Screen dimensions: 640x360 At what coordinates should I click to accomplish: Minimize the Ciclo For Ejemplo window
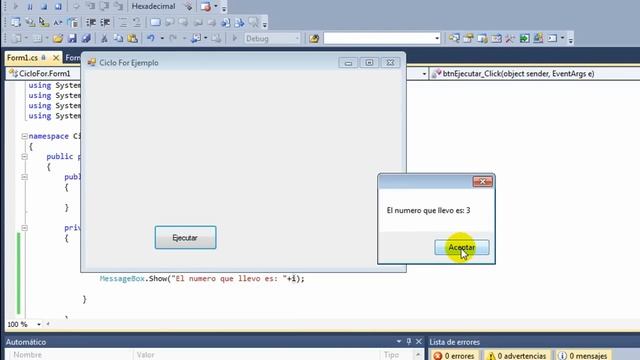348,63
